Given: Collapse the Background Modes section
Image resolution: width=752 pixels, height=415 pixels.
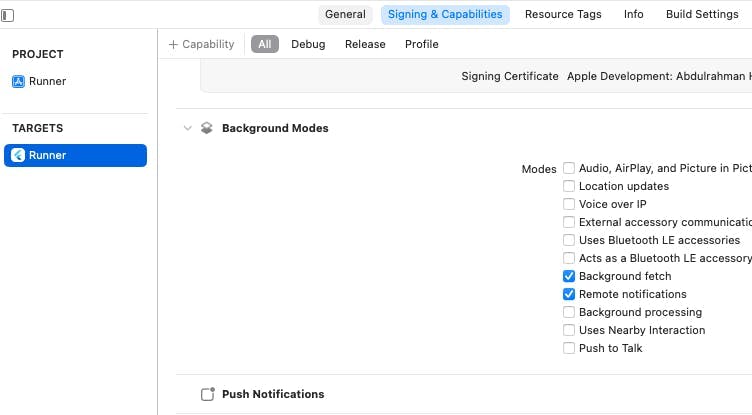Looking at the screenshot, I should (x=187, y=128).
